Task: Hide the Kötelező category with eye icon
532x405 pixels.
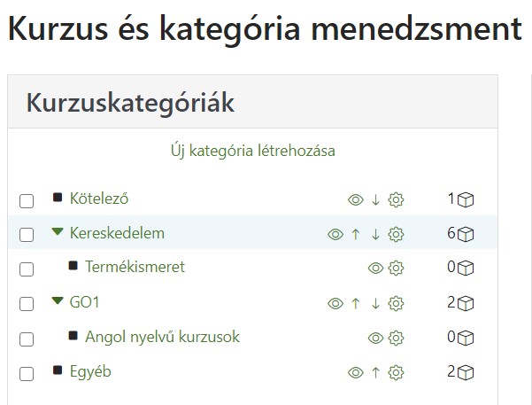Action: 356,199
